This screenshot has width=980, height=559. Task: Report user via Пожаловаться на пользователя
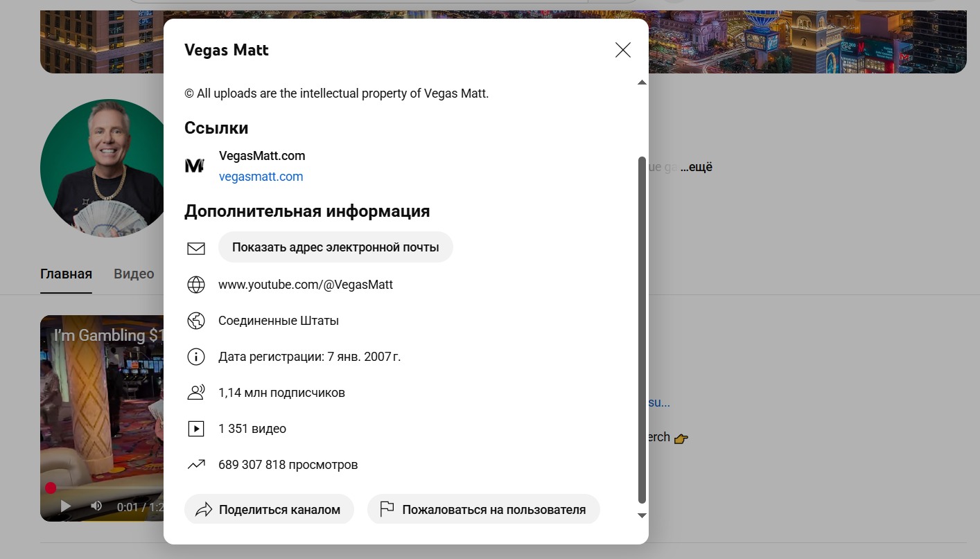pyautogui.click(x=483, y=510)
